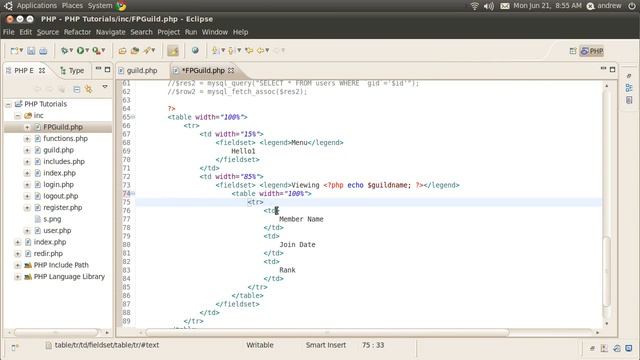This screenshot has height=360, width=640.
Task: Open the Places menu in top panel
Action: pos(72,6)
